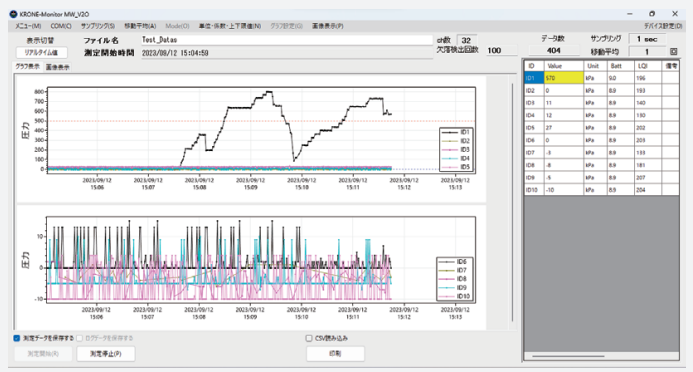Click the ファイル名 field containing Test_Datas
The width and height of the screenshot is (693, 372).
(x=286, y=40)
